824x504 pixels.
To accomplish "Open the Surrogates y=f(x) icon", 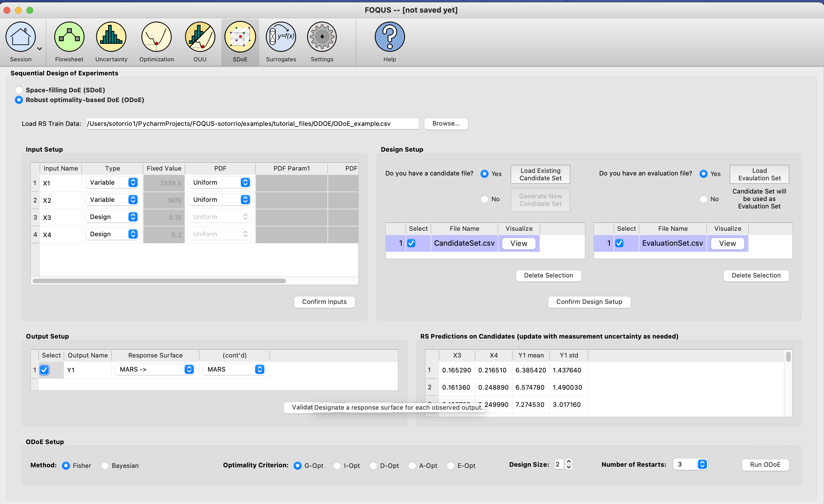I will coord(281,37).
